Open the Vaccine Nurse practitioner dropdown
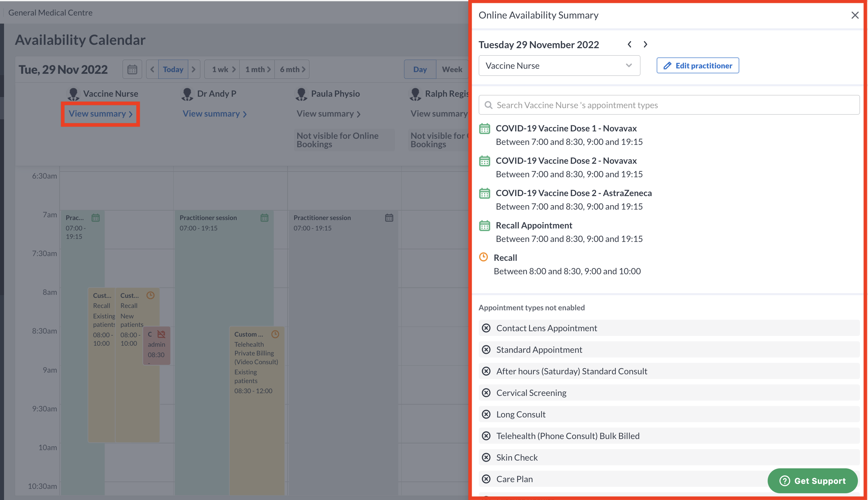This screenshot has height=500, width=868. point(629,65)
